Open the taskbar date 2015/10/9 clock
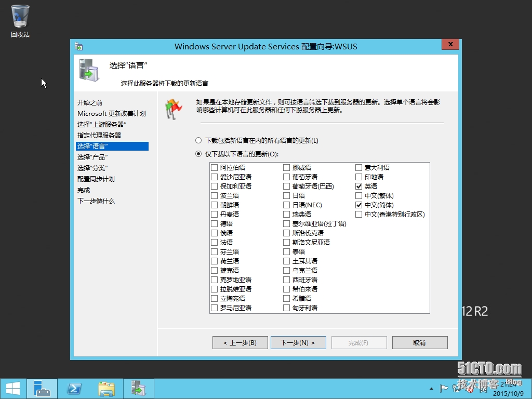Screen dimensions: 532x399 508,394
